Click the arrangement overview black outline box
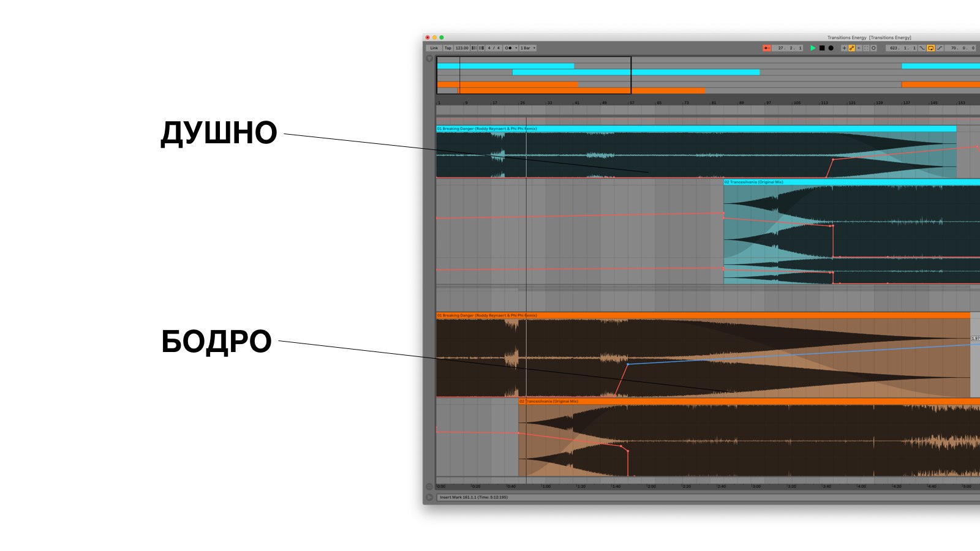This screenshot has width=980, height=551. click(x=533, y=75)
